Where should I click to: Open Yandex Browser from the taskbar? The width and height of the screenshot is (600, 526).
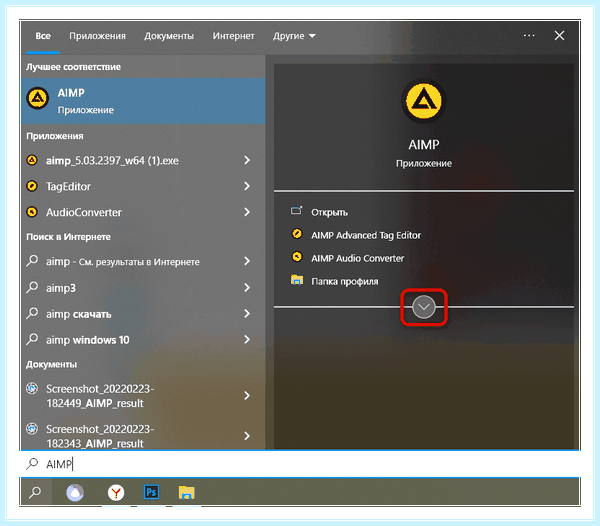(116, 492)
